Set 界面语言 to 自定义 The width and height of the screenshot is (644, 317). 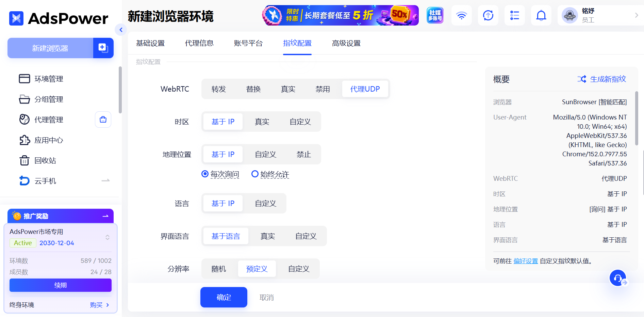click(306, 236)
